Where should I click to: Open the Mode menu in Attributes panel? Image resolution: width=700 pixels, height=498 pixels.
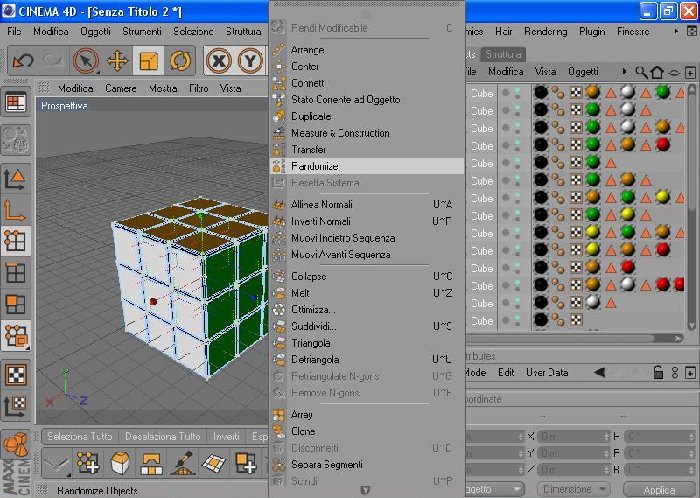pyautogui.click(x=475, y=372)
